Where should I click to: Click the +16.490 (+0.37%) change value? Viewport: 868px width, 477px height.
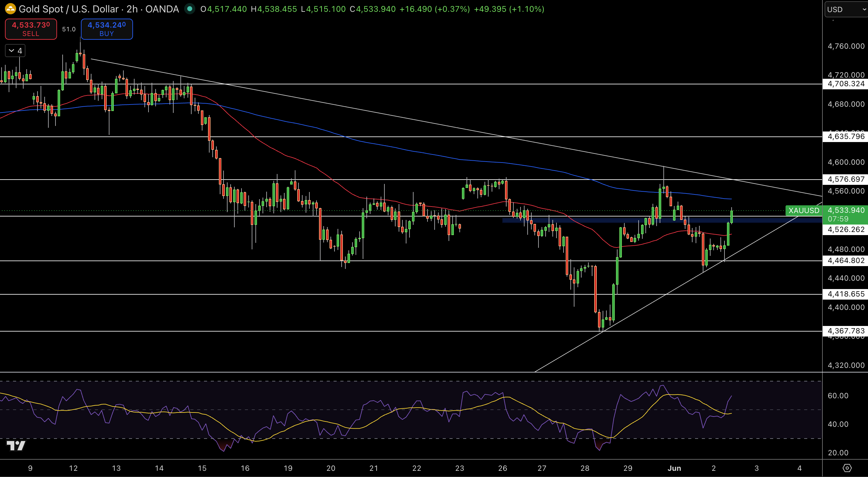435,9
